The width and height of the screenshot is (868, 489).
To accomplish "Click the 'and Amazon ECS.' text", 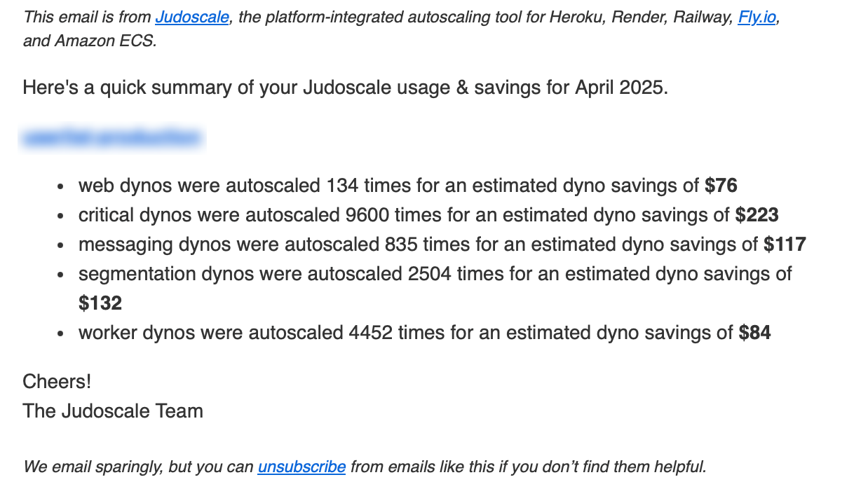I will pyautogui.click(x=90, y=41).
